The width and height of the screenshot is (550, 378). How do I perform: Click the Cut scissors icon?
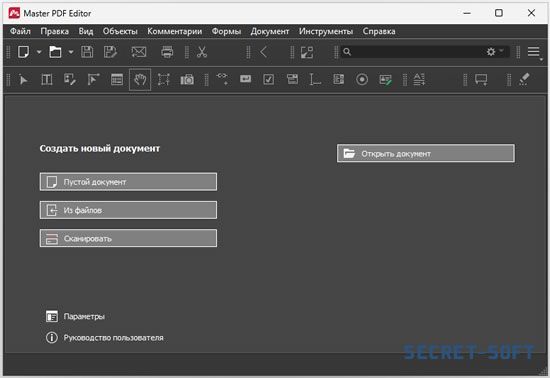pyautogui.click(x=202, y=52)
